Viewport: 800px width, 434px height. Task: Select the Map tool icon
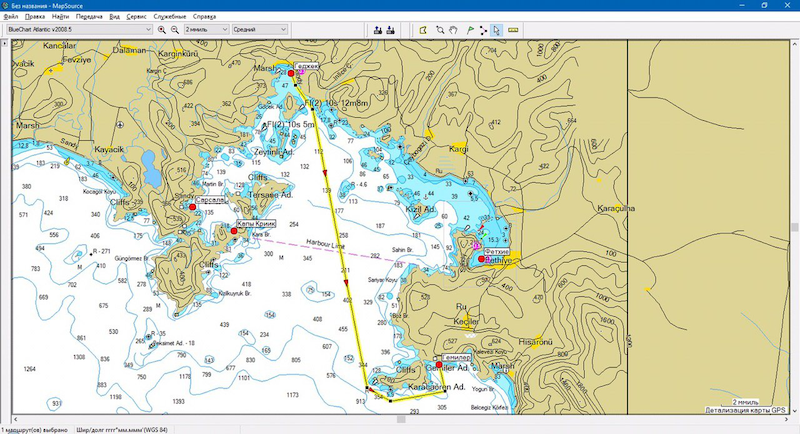click(x=423, y=30)
